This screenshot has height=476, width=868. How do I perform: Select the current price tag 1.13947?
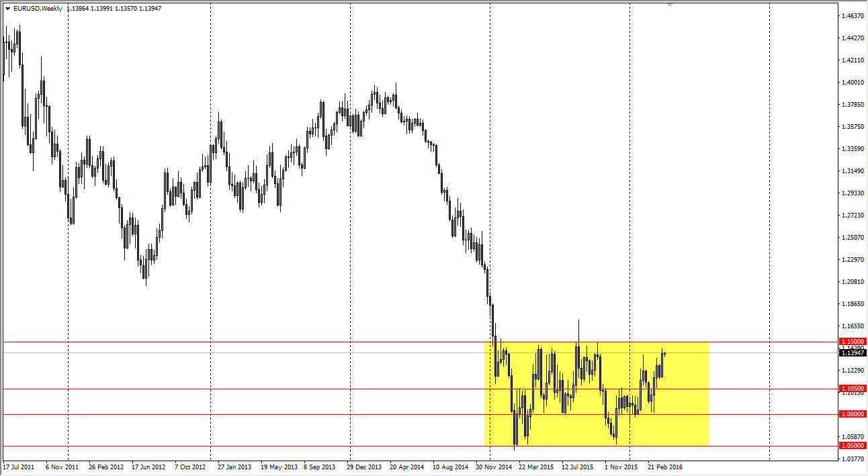tap(852, 352)
